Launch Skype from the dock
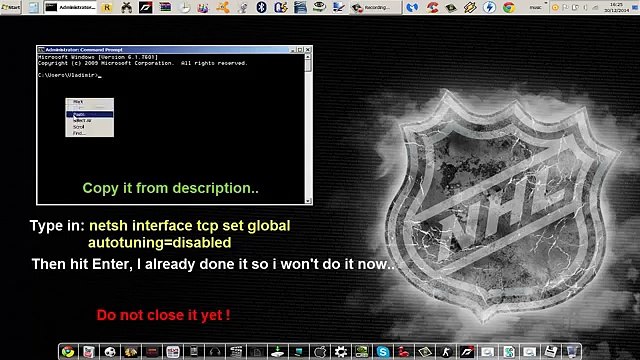 point(383,351)
